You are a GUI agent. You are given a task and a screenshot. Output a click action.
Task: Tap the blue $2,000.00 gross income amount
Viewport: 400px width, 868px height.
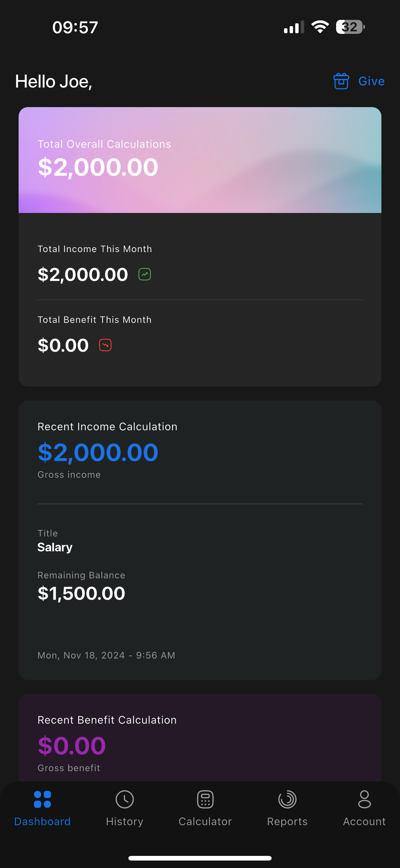point(98,452)
